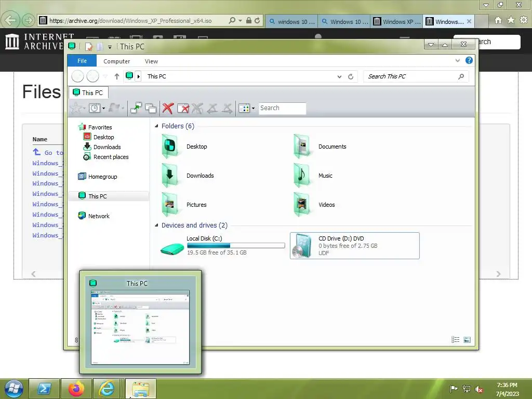
Task: Open the File ribbon tab
Action: coord(82,61)
